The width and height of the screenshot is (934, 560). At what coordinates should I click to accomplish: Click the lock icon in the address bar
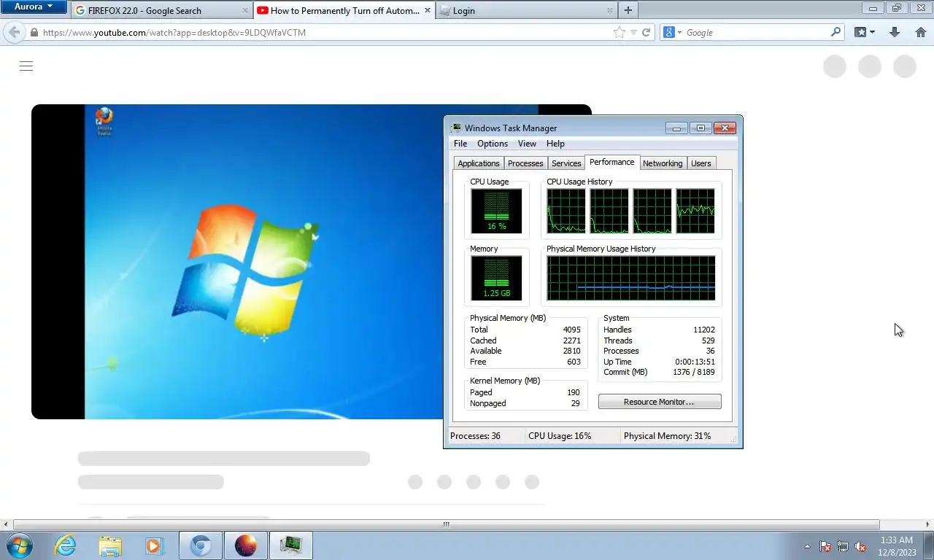click(x=34, y=33)
